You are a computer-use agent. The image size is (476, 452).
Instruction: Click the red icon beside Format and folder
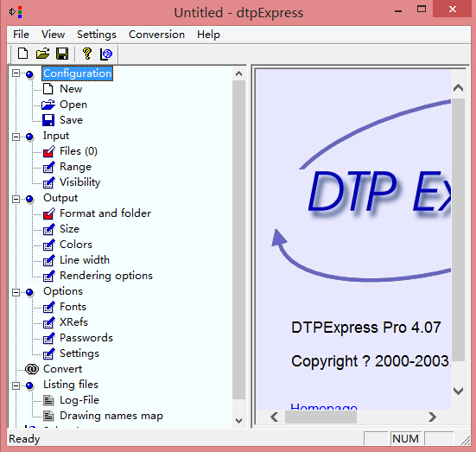point(49,213)
